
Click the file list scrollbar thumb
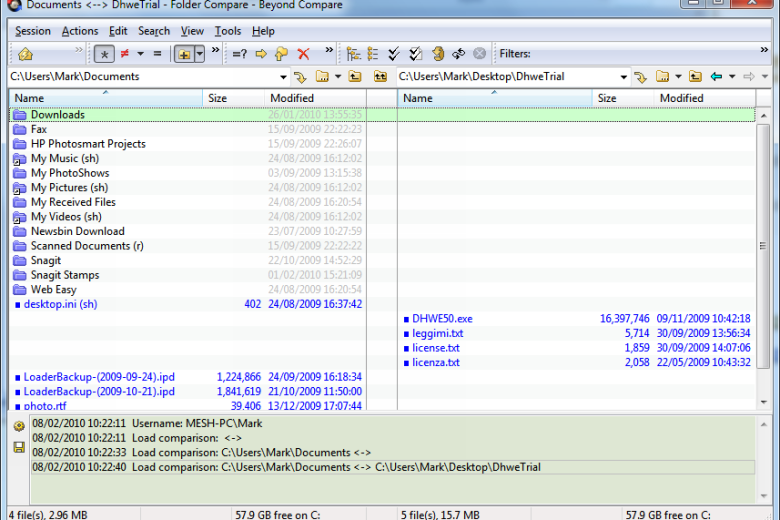tap(763, 246)
